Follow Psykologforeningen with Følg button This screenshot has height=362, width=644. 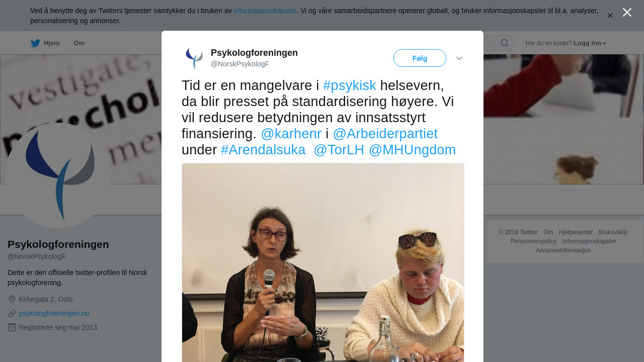pyautogui.click(x=420, y=58)
